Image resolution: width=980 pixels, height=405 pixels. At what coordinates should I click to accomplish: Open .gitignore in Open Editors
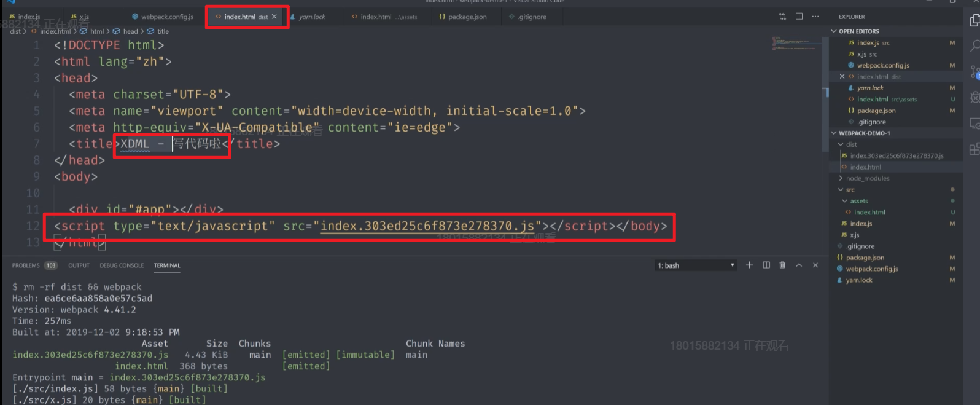[895, 122]
